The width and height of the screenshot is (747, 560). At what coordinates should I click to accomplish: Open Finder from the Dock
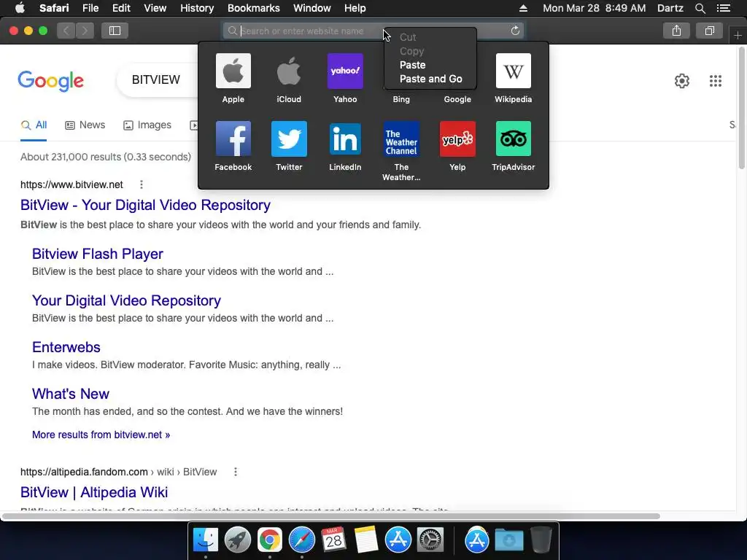205,540
